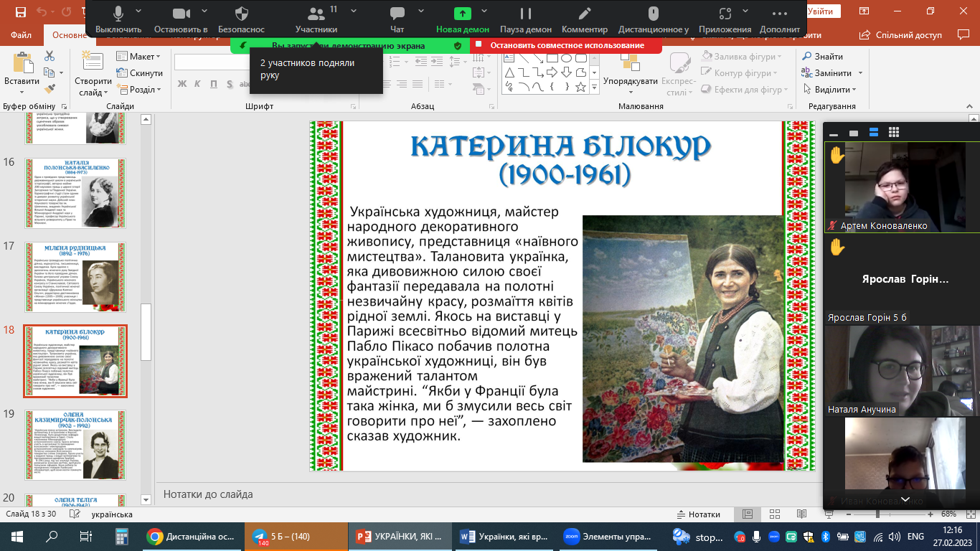Click slide panel scrollbar down arrow
The height and width of the screenshot is (551, 980).
pos(146,500)
